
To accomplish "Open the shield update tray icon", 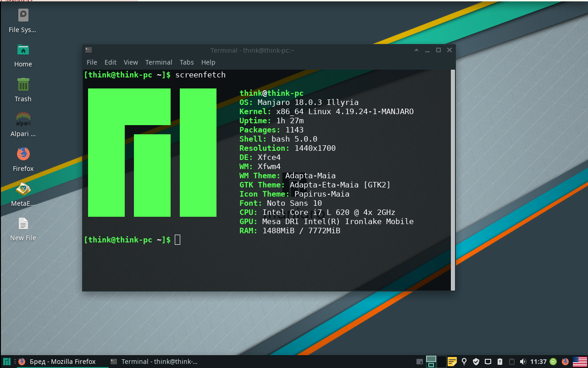I will pyautogui.click(x=476, y=362).
